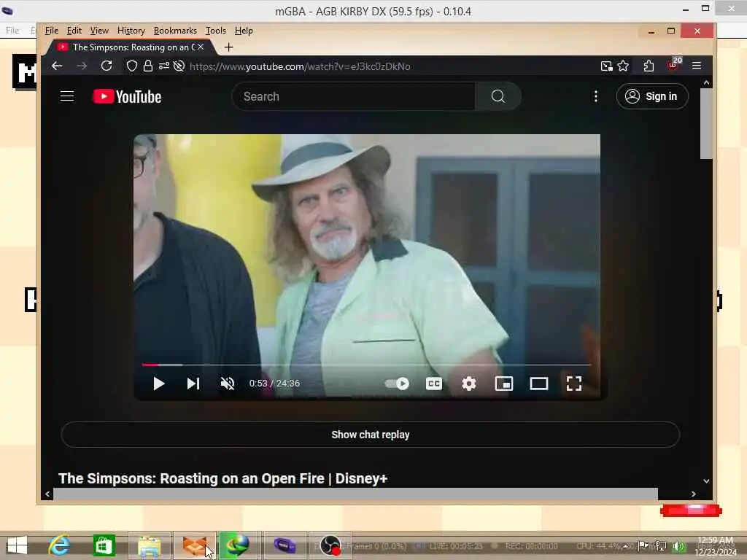
Task: Toggle the autoplay switch
Action: (x=397, y=384)
